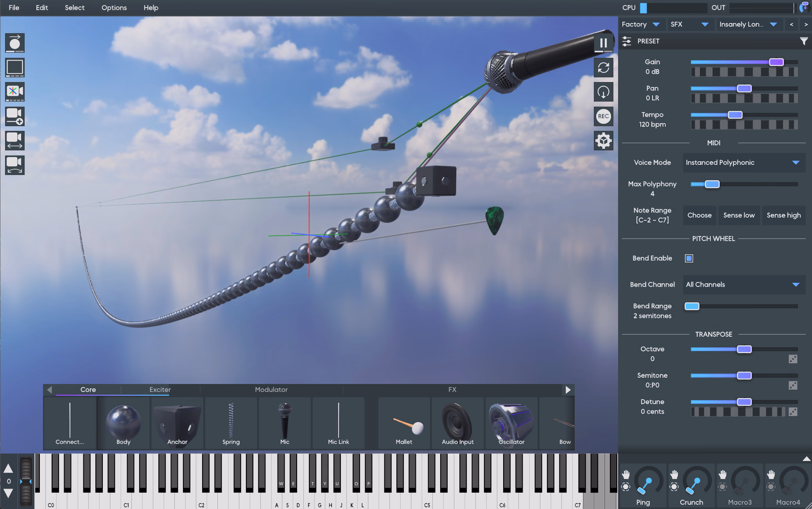Open the preset filter funnel
This screenshot has width=812, height=509.
pyautogui.click(x=804, y=41)
